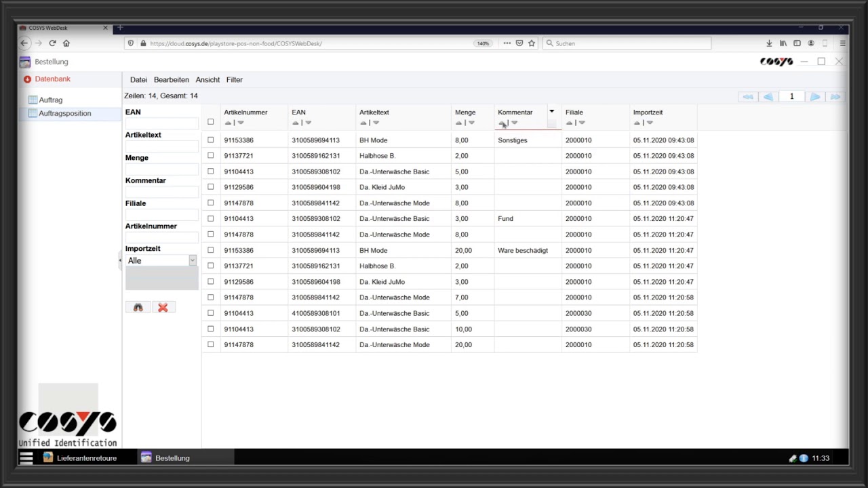Open the Firefox account icon
868x488 pixels.
(810, 43)
